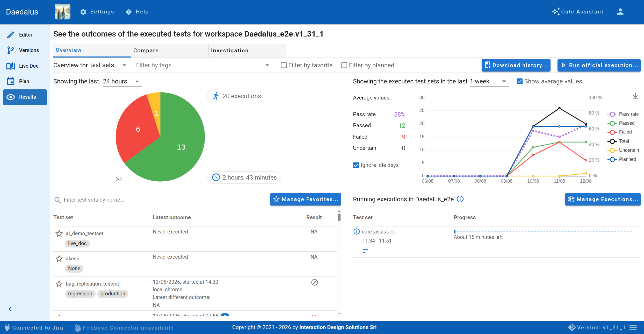
Task: Open the Editor from the sidebar
Action: 25,35
